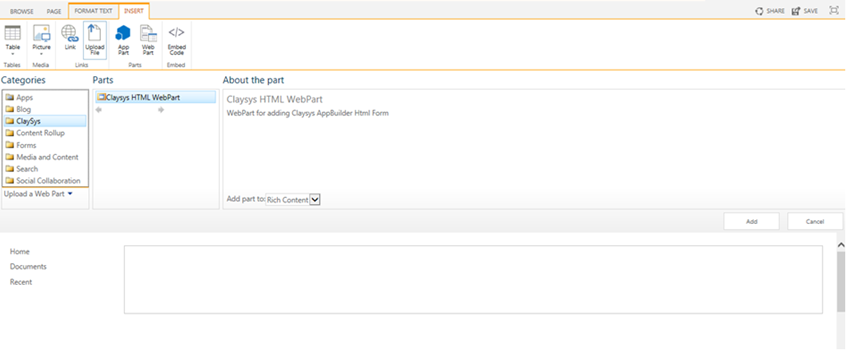Insert a Link from the ribbon
Screen dimensions: 854x363
tap(70, 38)
